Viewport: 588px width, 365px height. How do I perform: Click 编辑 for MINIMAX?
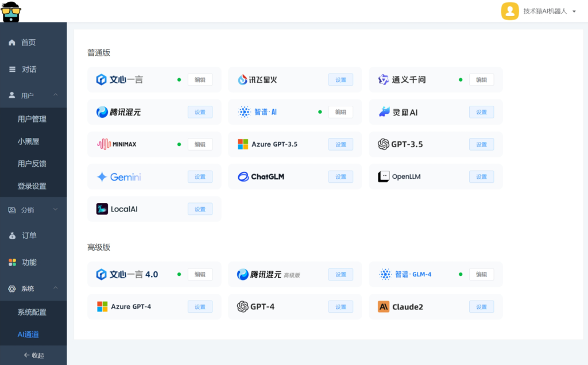point(200,144)
